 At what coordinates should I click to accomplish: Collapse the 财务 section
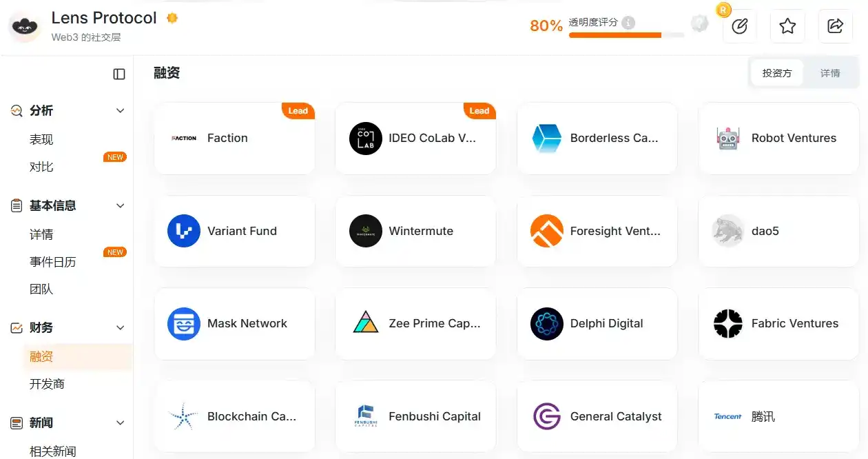(120, 327)
